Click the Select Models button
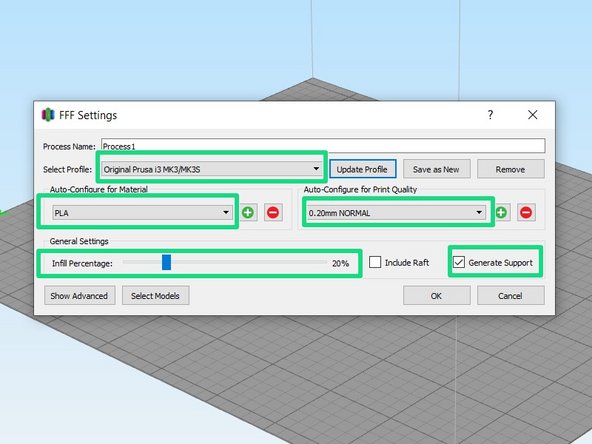Viewport: 592px width, 444px height. pos(155,296)
